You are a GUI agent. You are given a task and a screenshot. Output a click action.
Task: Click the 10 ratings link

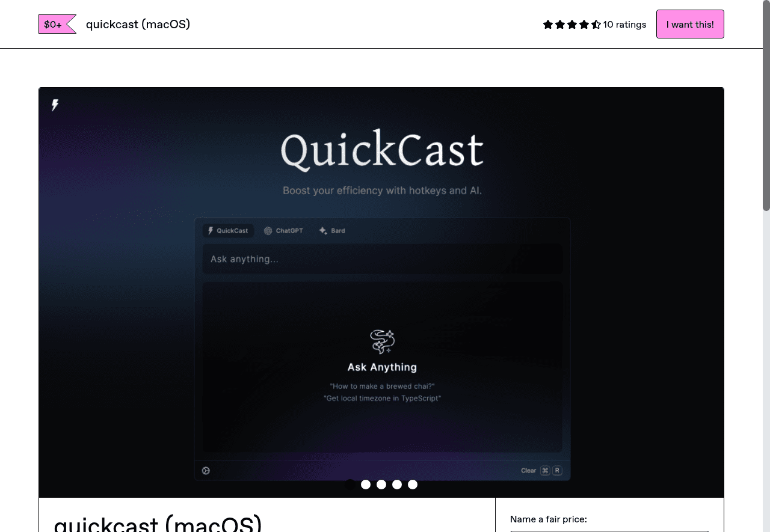point(624,25)
